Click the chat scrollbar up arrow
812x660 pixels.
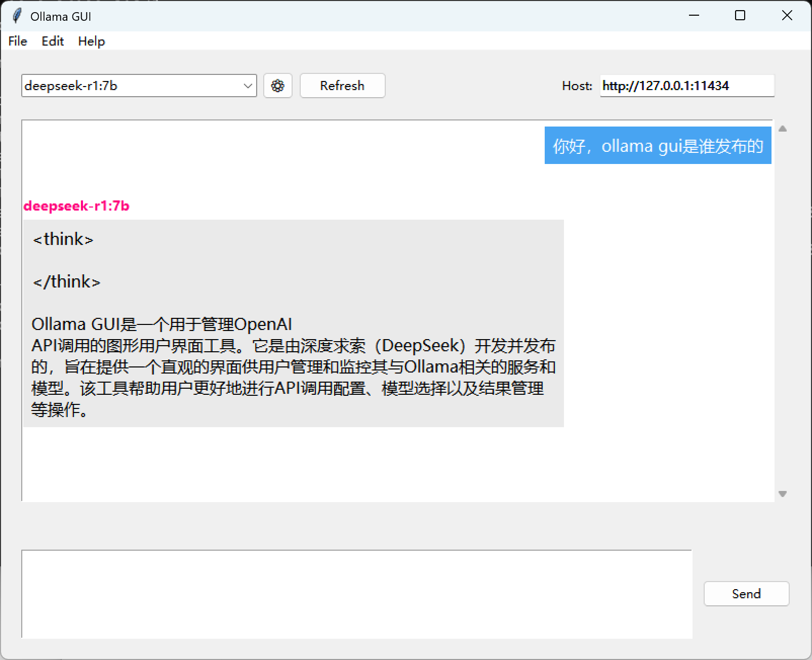click(x=783, y=129)
